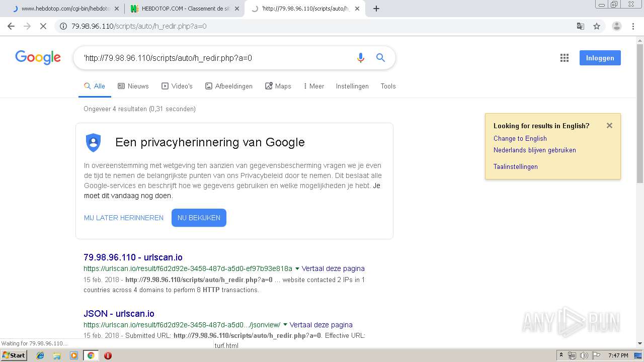Viewport: 644px width, 362px height.
Task: Expand the Meer filter menu
Action: (x=314, y=86)
